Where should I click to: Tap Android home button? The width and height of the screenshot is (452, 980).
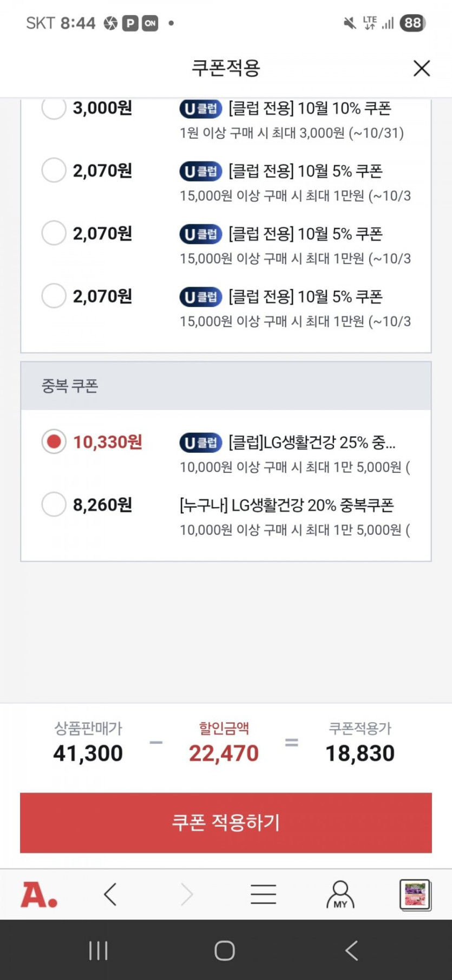click(x=225, y=950)
